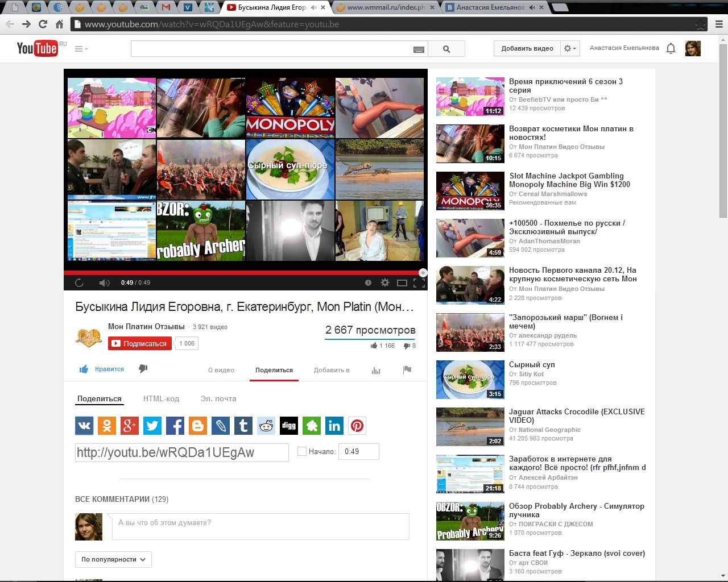Viewport: 728px width, 582px height.
Task: Click the Подписаться subscribe button
Action: (x=140, y=343)
